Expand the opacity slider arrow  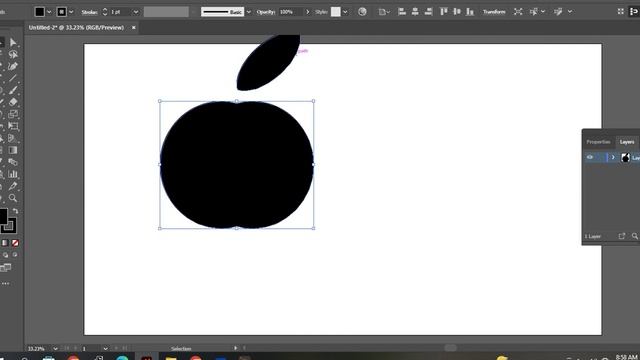click(x=307, y=12)
